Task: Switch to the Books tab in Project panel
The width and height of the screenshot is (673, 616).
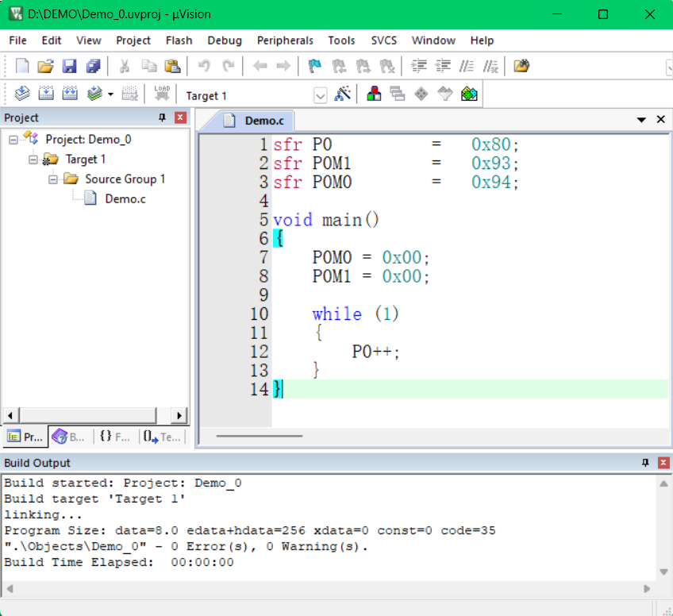Action: (70, 437)
